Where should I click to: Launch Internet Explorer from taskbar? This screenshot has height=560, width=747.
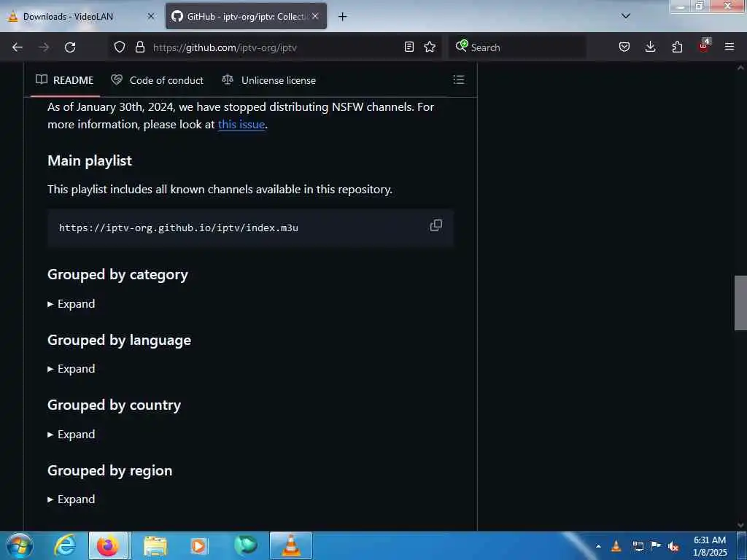64,545
